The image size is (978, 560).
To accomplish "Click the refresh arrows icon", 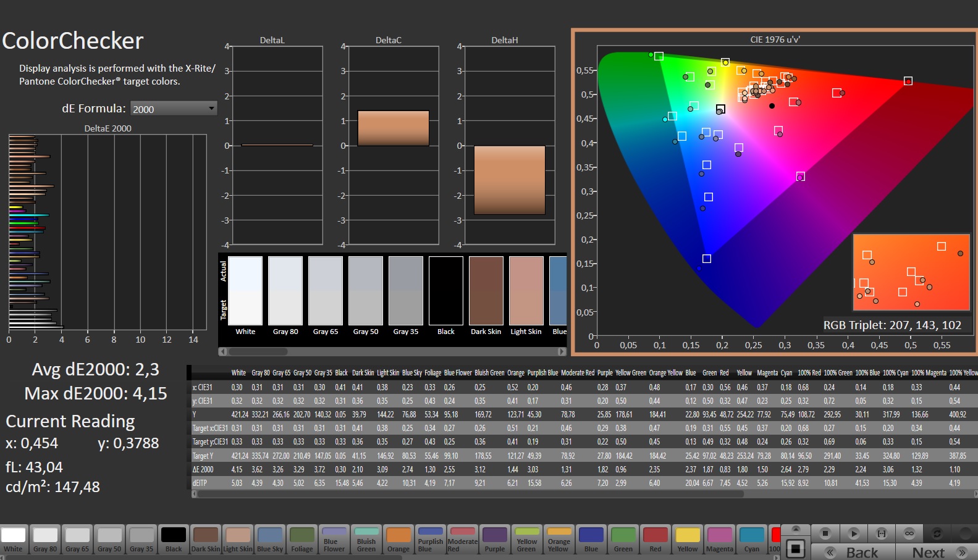I will 937,533.
